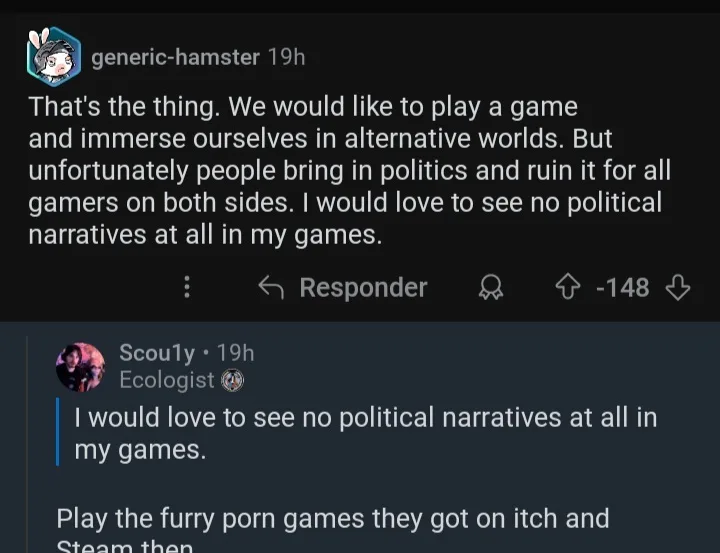Click the -148 comment score

coord(622,288)
